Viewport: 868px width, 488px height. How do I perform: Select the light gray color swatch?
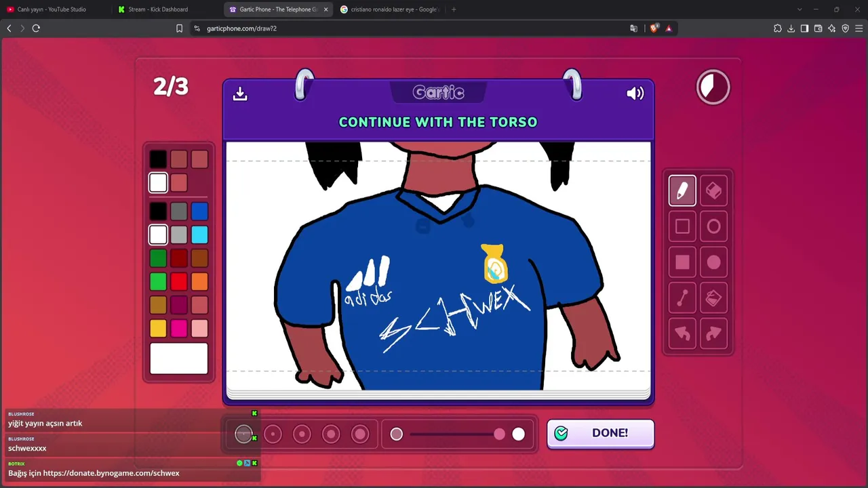(178, 235)
